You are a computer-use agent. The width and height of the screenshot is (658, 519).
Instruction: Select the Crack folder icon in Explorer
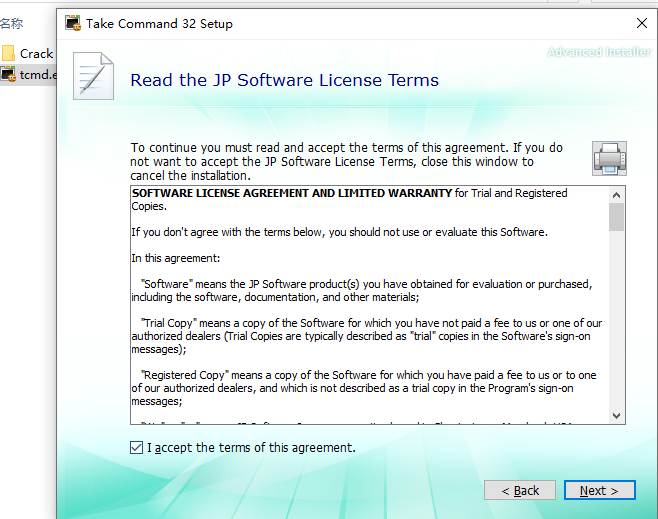pos(8,53)
